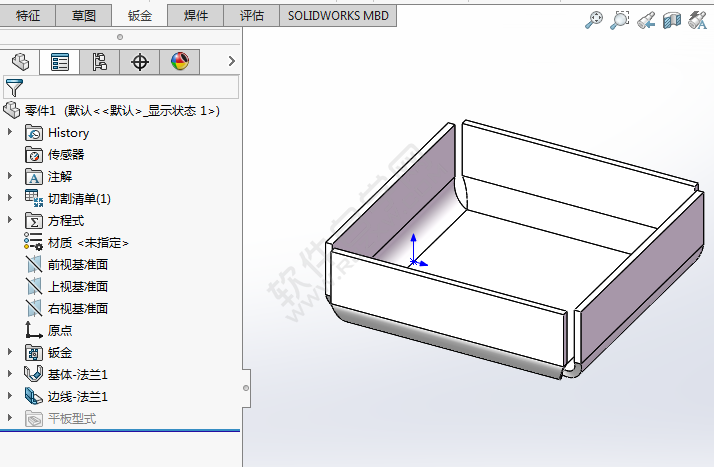
Task: Open the ConfigurationManager panel icon
Action: [x=99, y=61]
